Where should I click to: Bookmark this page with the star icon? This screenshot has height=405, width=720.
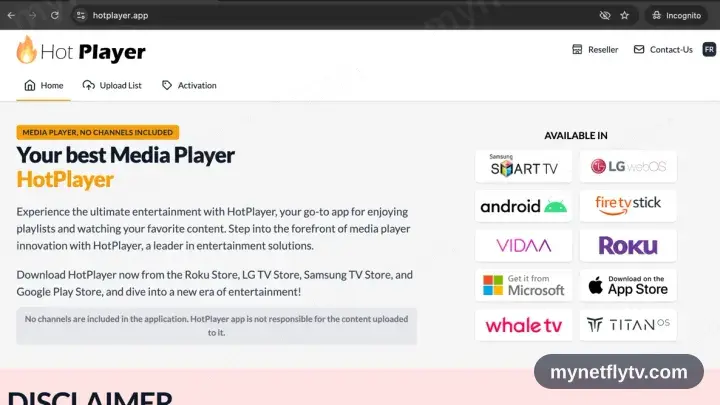pyautogui.click(x=624, y=15)
